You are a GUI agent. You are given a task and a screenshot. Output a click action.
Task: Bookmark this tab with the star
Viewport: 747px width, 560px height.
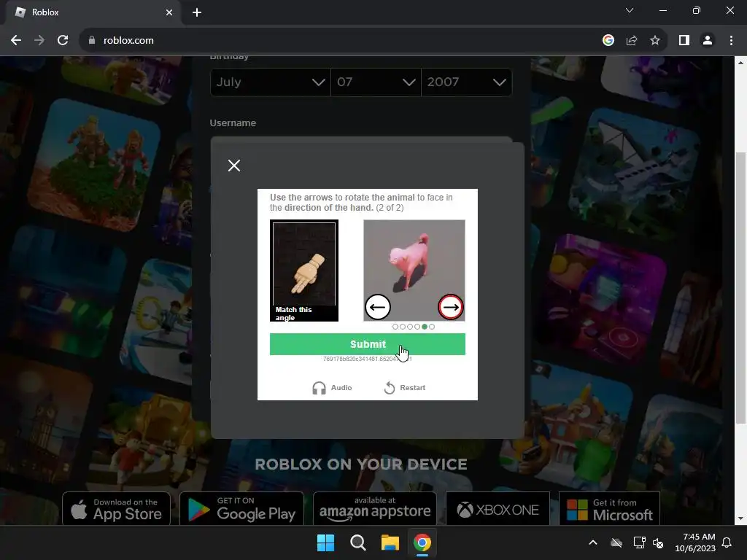point(655,41)
